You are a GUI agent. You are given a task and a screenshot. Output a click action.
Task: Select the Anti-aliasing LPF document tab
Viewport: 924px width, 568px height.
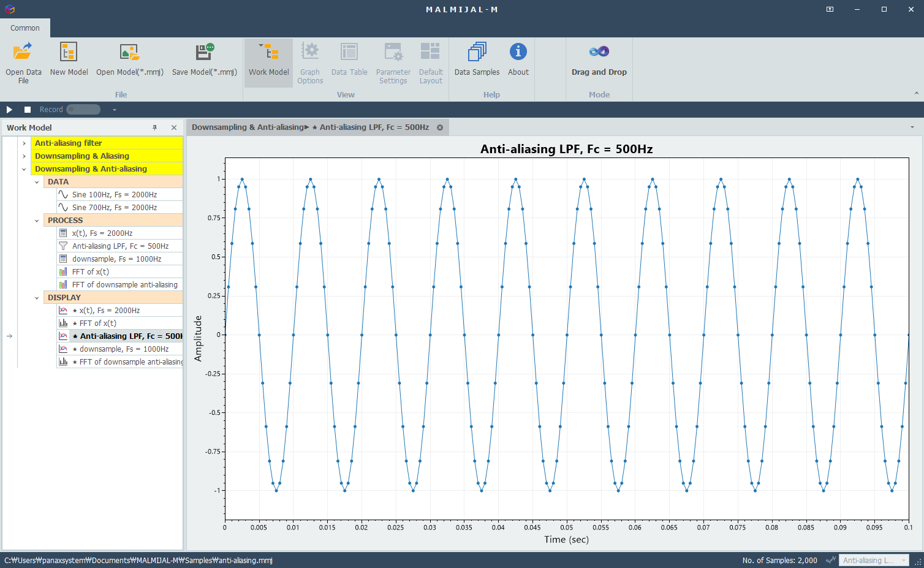[310, 127]
